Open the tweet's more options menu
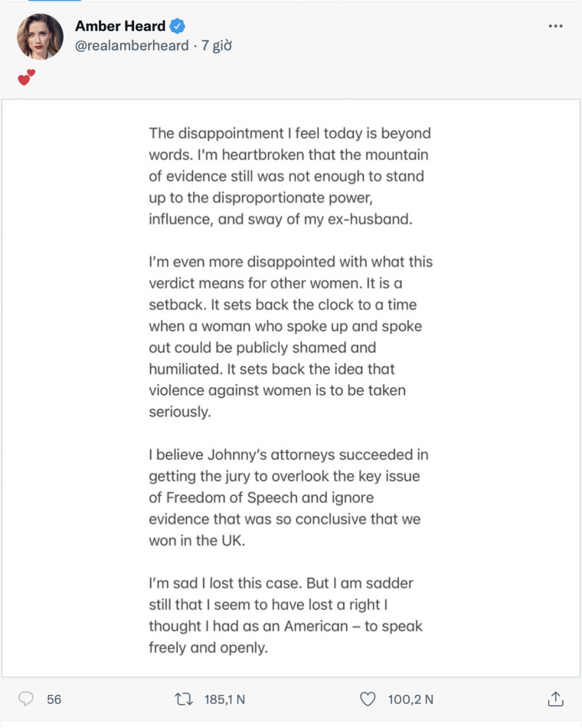Image resolution: width=582 pixels, height=728 pixels. 555,26
